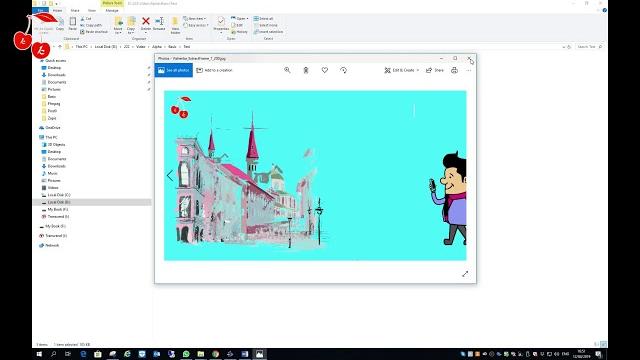Print the photo using the printer icon
Screen dimensions: 640x360
tap(454, 70)
